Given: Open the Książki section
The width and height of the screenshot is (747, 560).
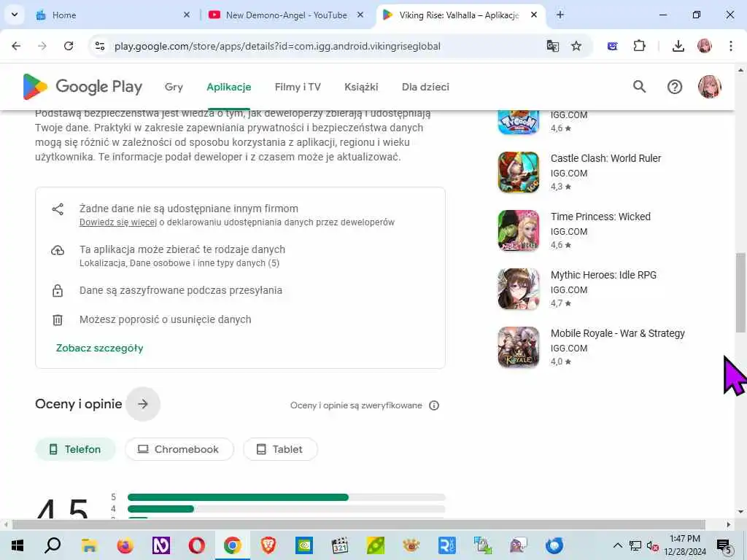Looking at the screenshot, I should 361,87.
